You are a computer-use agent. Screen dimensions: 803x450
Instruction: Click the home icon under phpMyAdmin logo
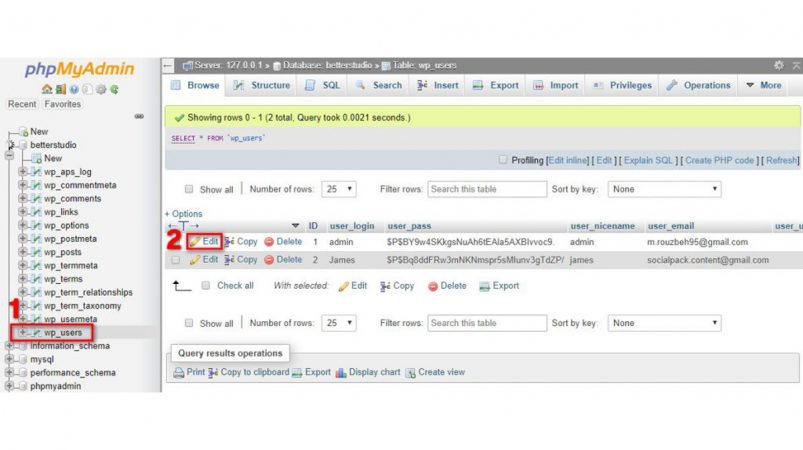(x=47, y=89)
